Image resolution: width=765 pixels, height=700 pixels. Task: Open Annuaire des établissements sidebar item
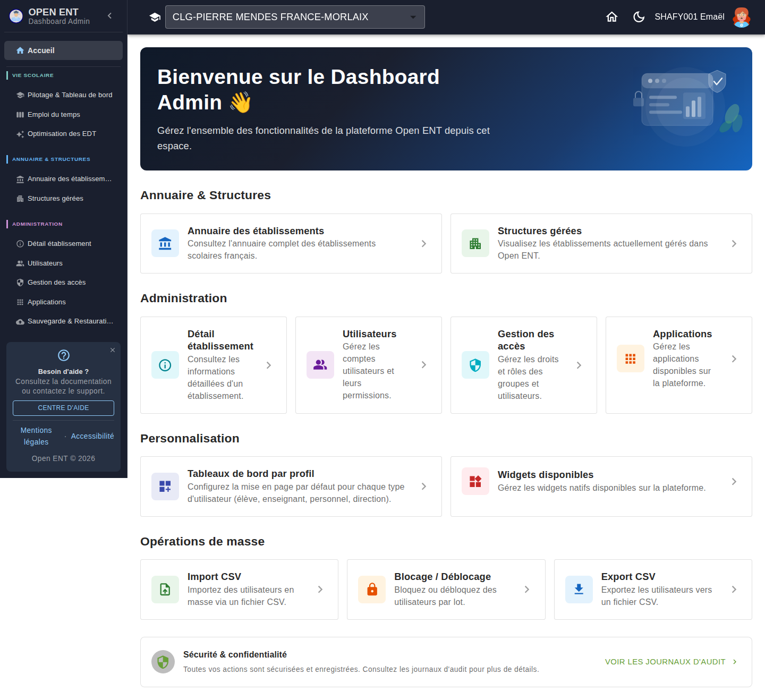click(63, 179)
